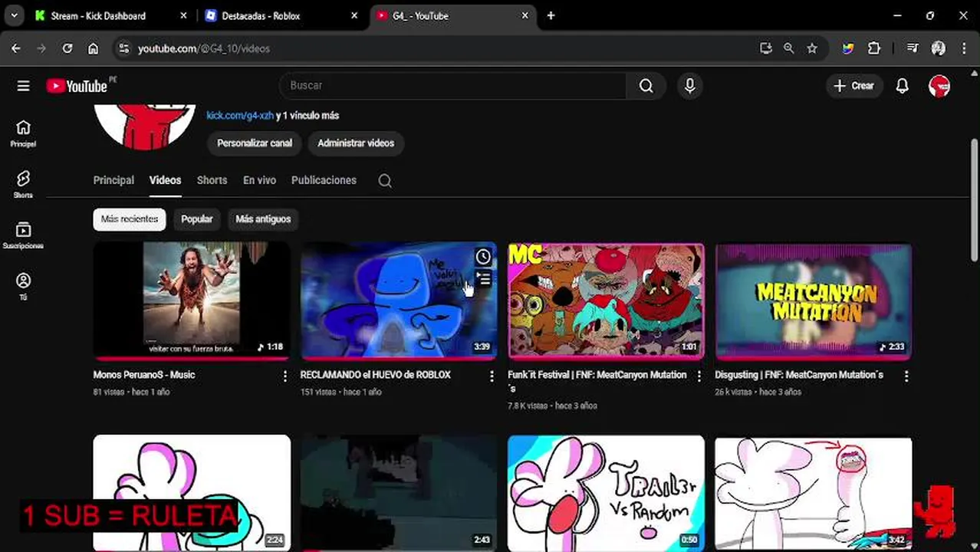Search within channel using magnifier icon

point(385,181)
